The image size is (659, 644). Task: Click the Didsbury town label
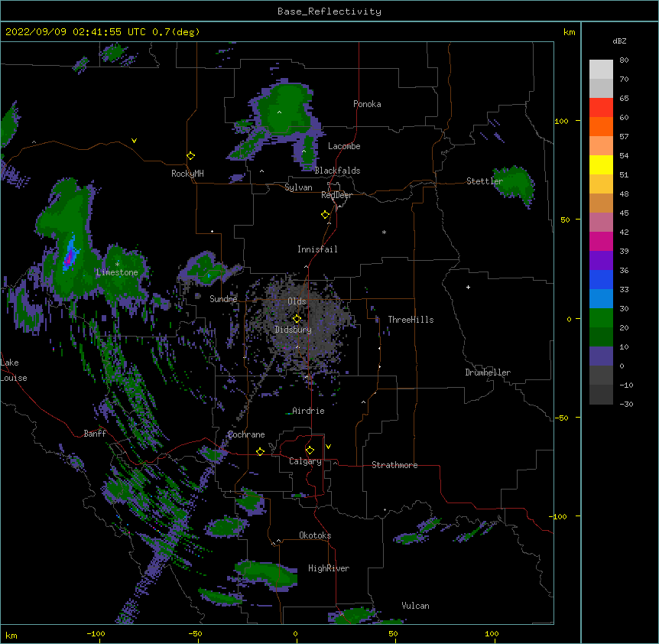(293, 330)
